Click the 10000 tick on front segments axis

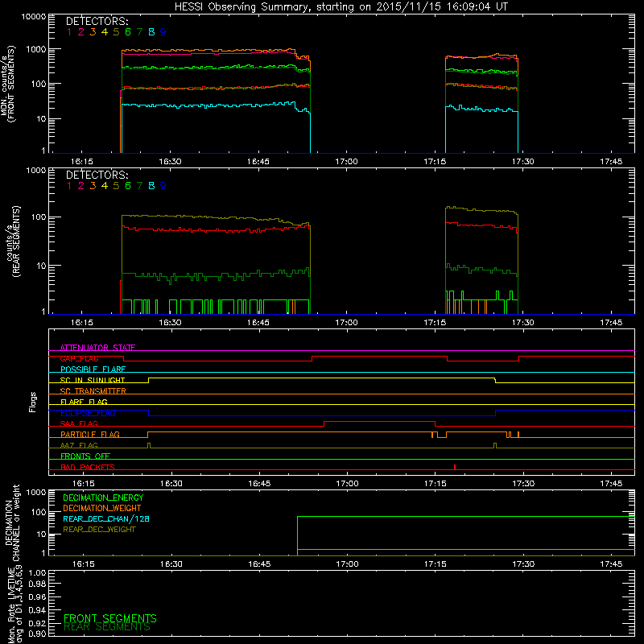(34, 17)
